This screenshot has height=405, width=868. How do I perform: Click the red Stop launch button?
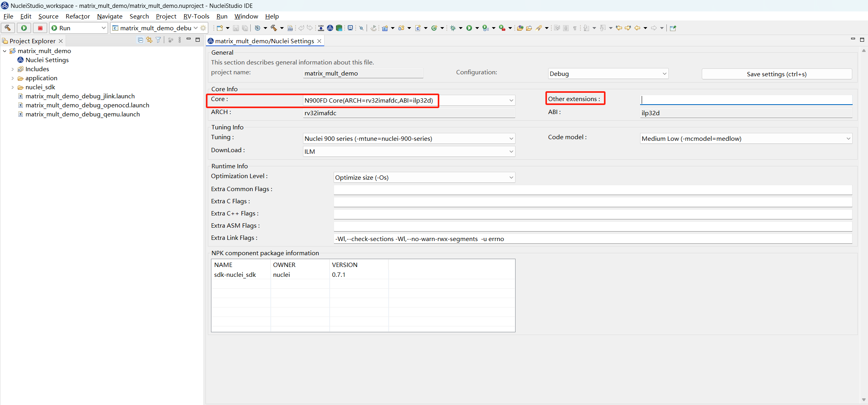[x=40, y=28]
